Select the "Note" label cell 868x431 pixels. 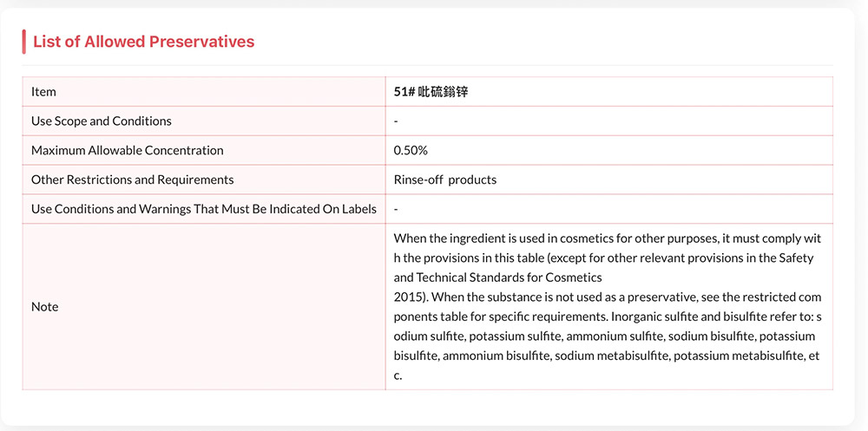(x=45, y=307)
